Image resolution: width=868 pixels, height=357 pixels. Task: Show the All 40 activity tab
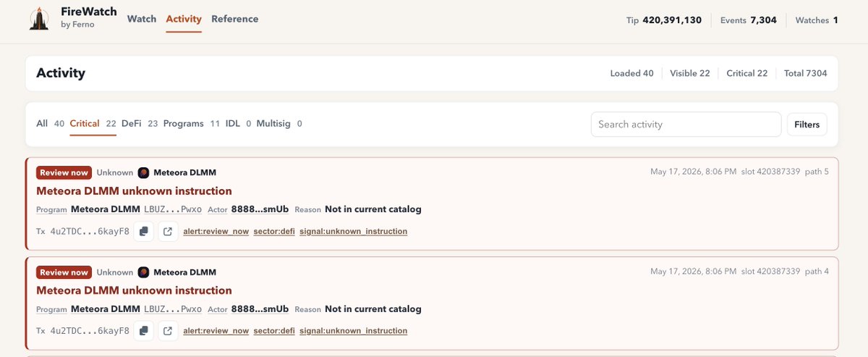51,124
